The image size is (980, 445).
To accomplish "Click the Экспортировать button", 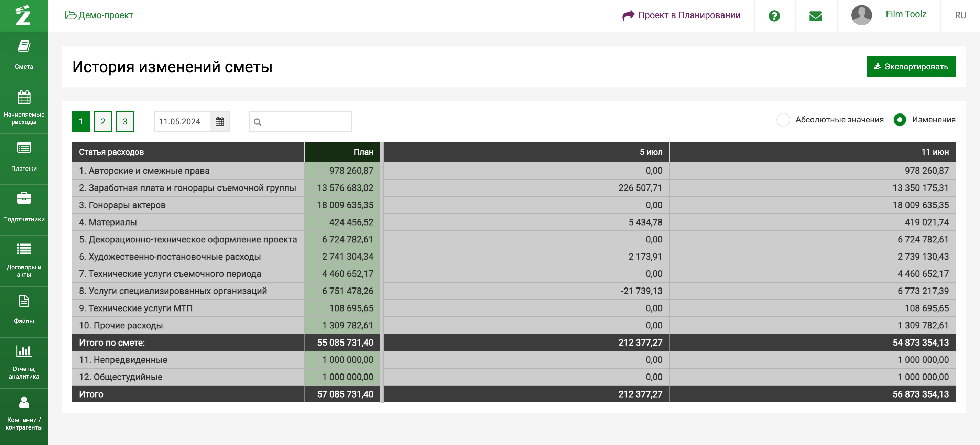I will point(911,67).
